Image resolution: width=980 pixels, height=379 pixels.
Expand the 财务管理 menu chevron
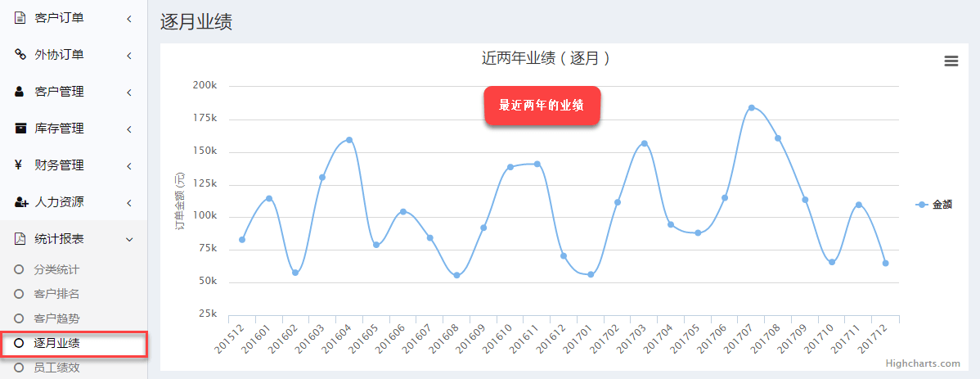click(x=128, y=166)
